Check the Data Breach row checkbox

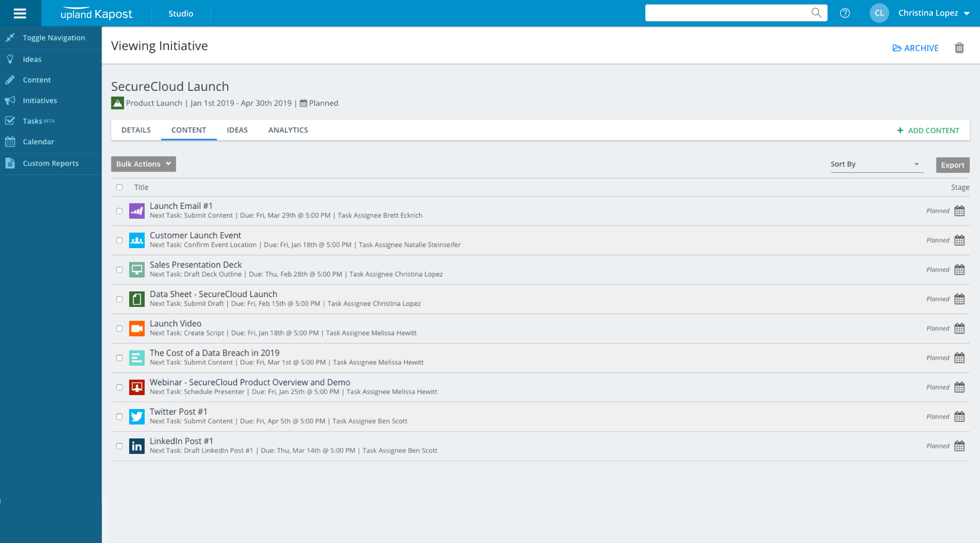119,358
